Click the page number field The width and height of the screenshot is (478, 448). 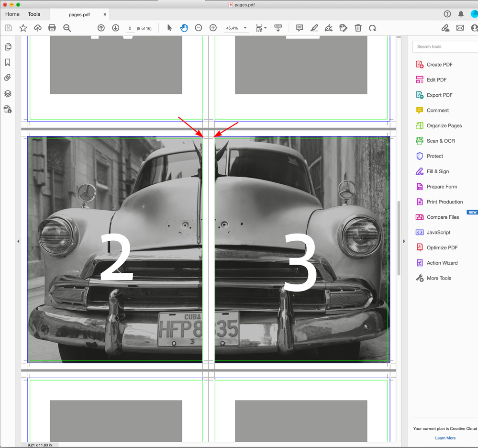[130, 28]
